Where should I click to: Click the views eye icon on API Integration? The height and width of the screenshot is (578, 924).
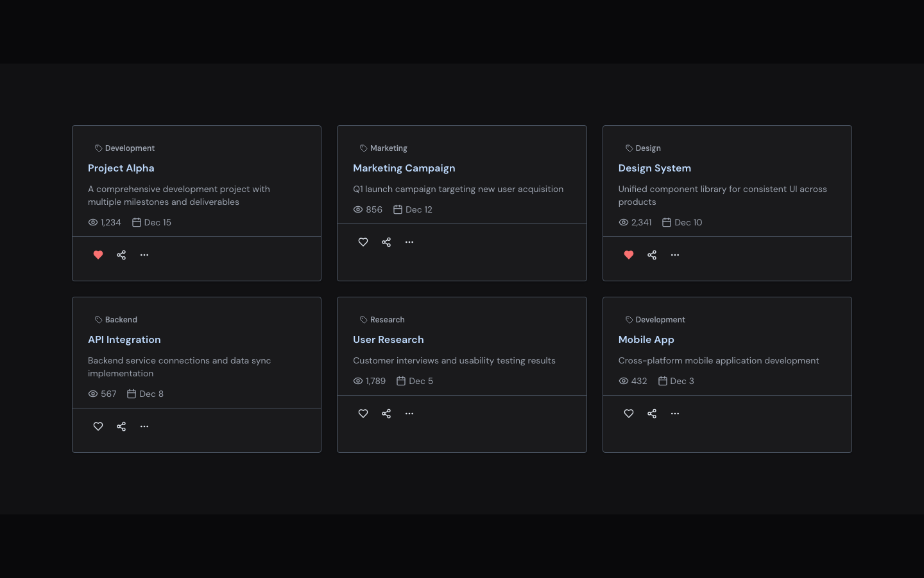pos(93,394)
